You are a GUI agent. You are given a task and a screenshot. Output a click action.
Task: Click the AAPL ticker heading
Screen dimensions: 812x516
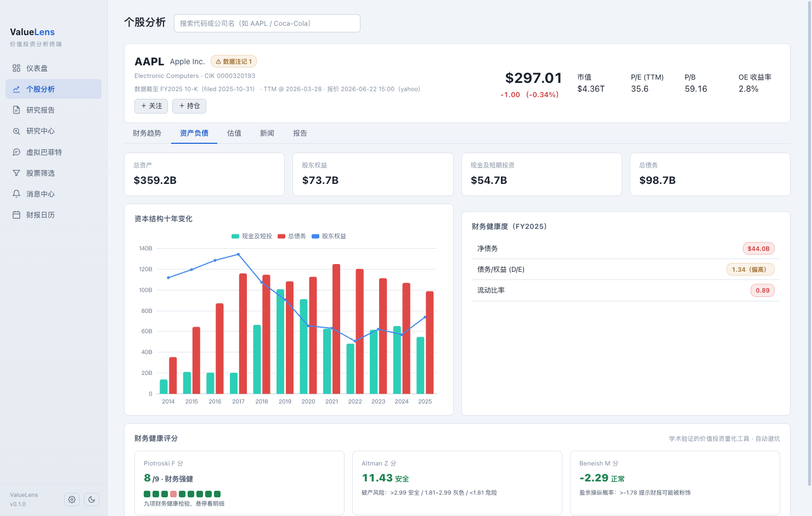click(149, 61)
